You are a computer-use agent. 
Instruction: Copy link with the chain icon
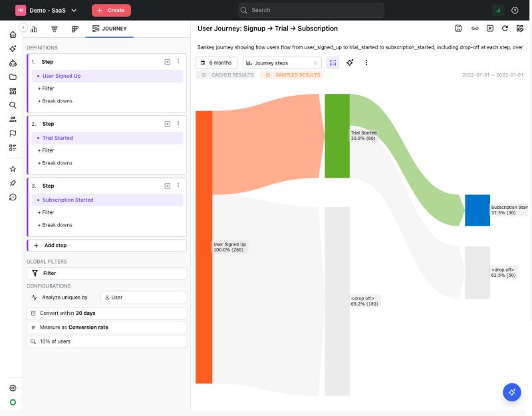click(x=475, y=29)
